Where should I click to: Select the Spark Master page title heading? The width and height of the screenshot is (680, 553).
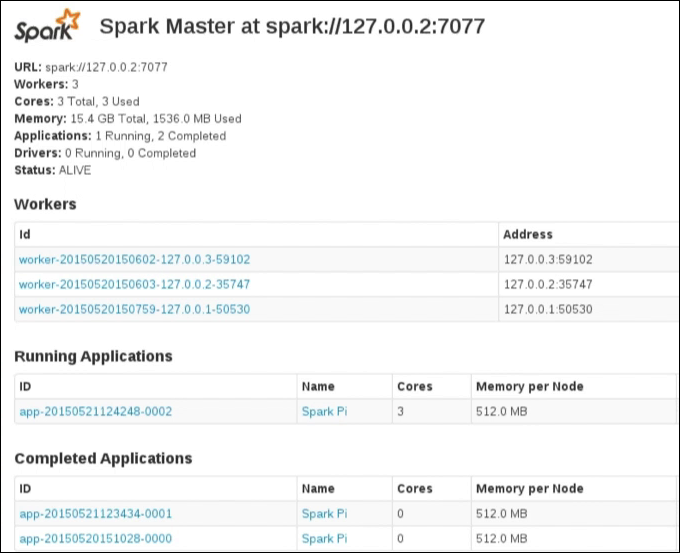(292, 26)
